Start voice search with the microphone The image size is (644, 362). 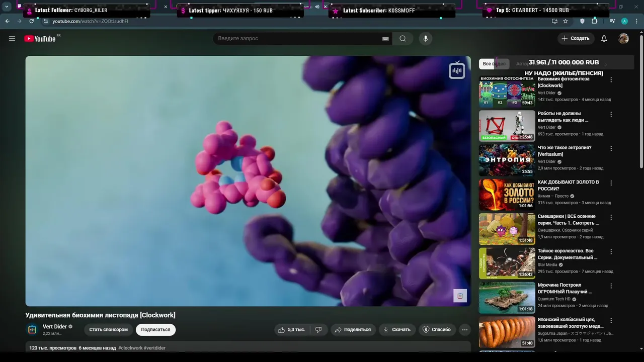tap(426, 39)
